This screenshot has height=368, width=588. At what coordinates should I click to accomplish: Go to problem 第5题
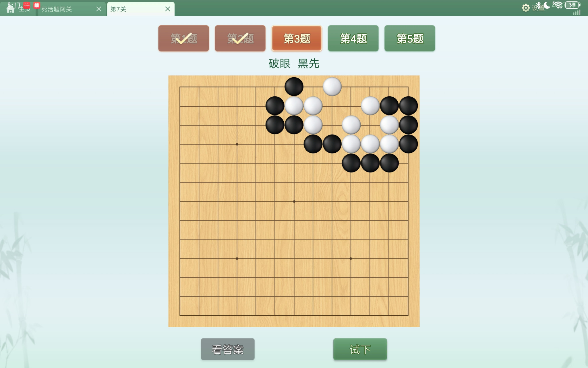click(410, 38)
